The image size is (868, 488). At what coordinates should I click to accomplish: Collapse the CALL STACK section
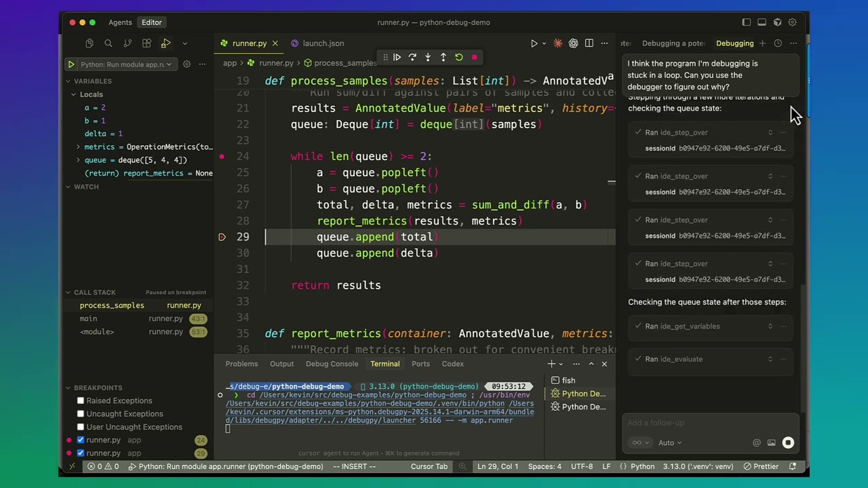click(x=94, y=293)
